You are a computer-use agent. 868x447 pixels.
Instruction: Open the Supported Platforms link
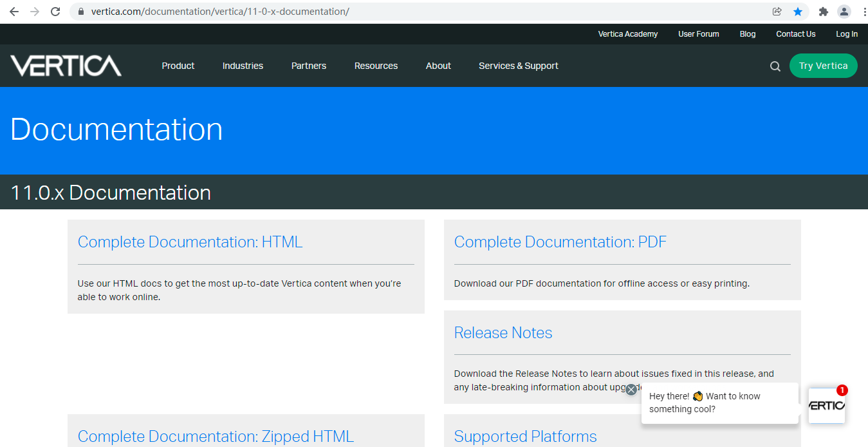tap(526, 437)
